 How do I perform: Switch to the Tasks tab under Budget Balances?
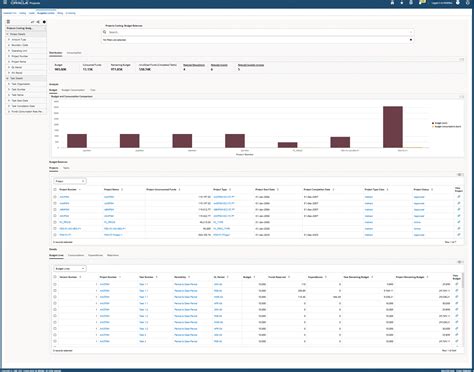pos(66,168)
